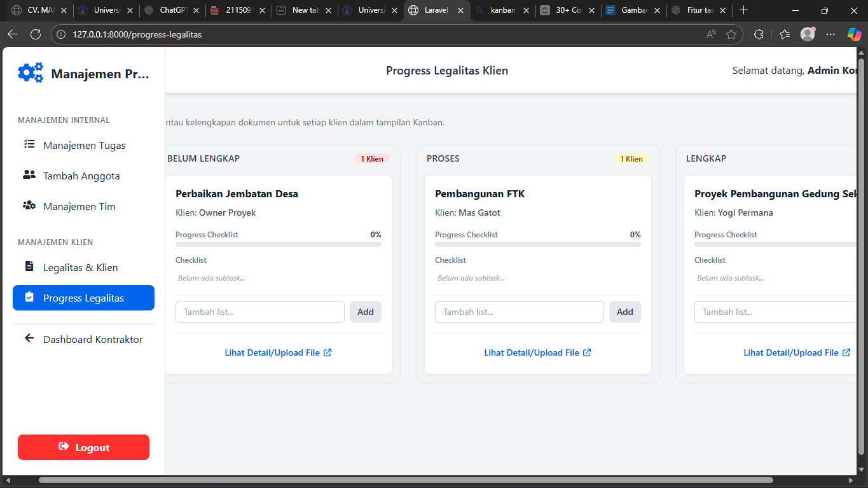The height and width of the screenshot is (488, 868).
Task: Click the Dashboard Kontraktor back arrow icon
Action: pos(29,338)
